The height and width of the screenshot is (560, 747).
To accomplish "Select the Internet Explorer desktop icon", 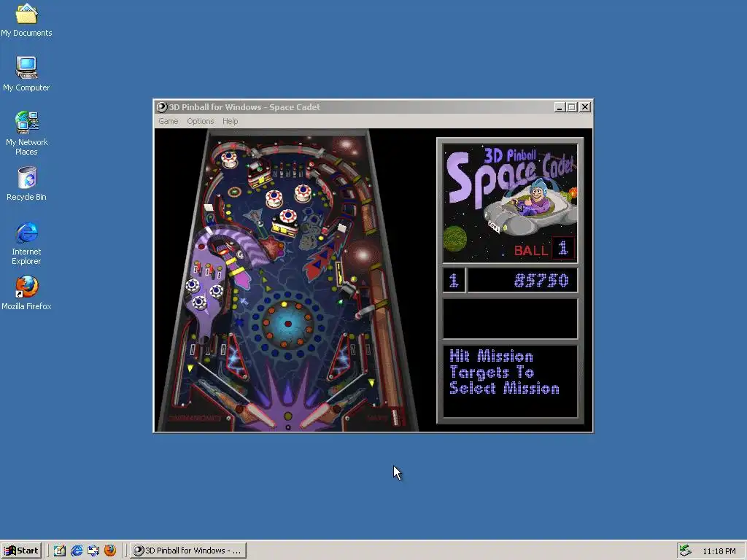I will pyautogui.click(x=26, y=244).
